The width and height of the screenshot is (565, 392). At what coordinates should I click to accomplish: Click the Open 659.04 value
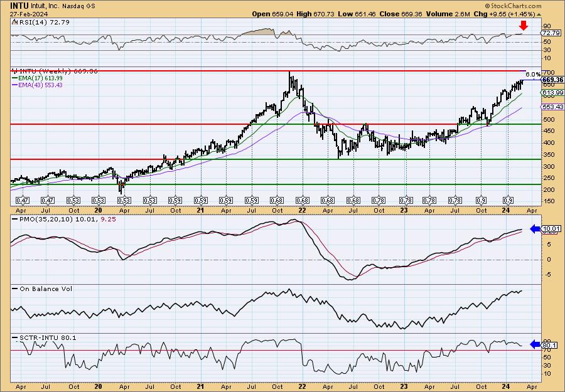(x=273, y=14)
